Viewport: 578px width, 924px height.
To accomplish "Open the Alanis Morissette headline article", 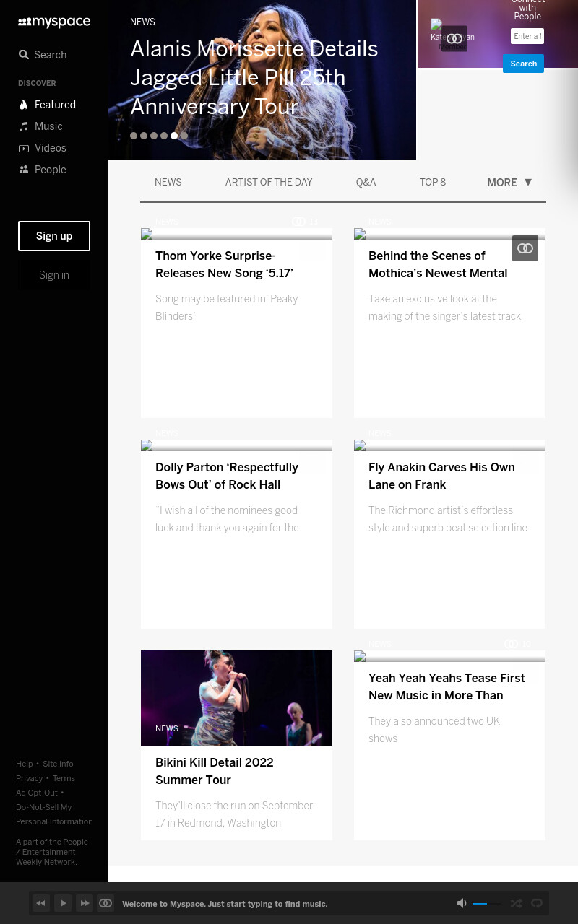I will point(254,77).
